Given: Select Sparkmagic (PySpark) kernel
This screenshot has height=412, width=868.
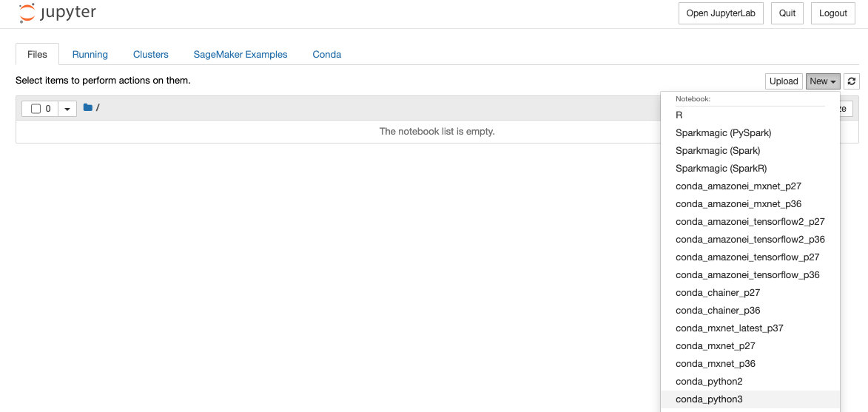Looking at the screenshot, I should coord(750,132).
